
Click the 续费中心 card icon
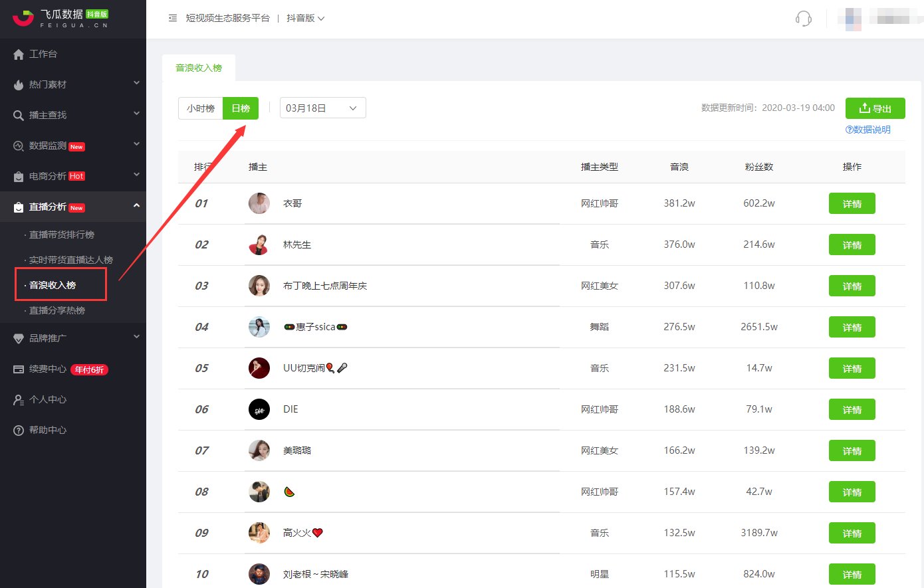pos(19,369)
